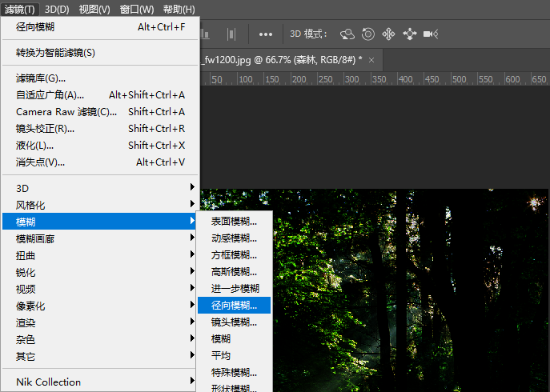The height and width of the screenshot is (392, 550).
Task: Click the distribute spacing icon near dots
Action: tap(231, 34)
